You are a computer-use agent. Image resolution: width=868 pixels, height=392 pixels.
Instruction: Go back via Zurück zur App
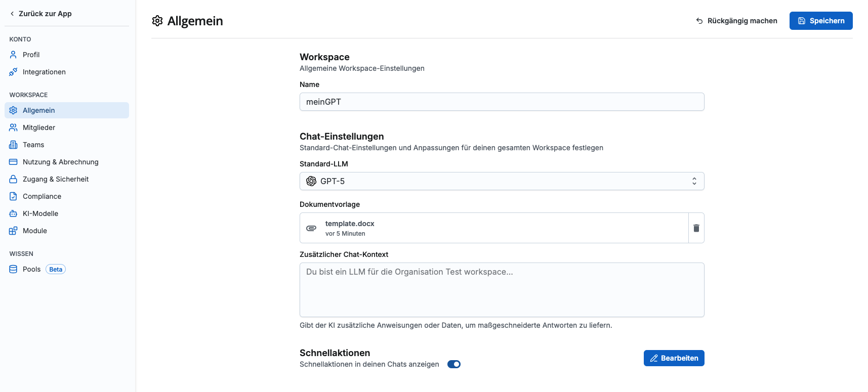pos(41,14)
